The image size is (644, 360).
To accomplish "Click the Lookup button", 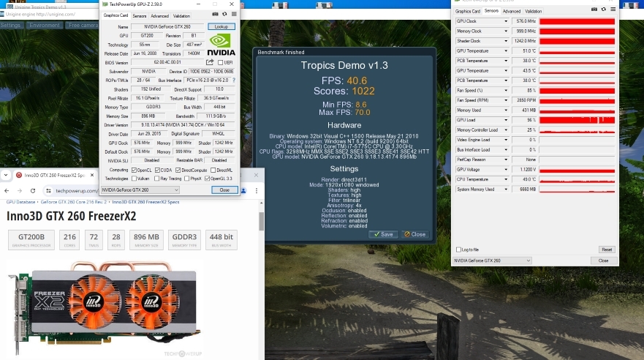I will [221, 26].
